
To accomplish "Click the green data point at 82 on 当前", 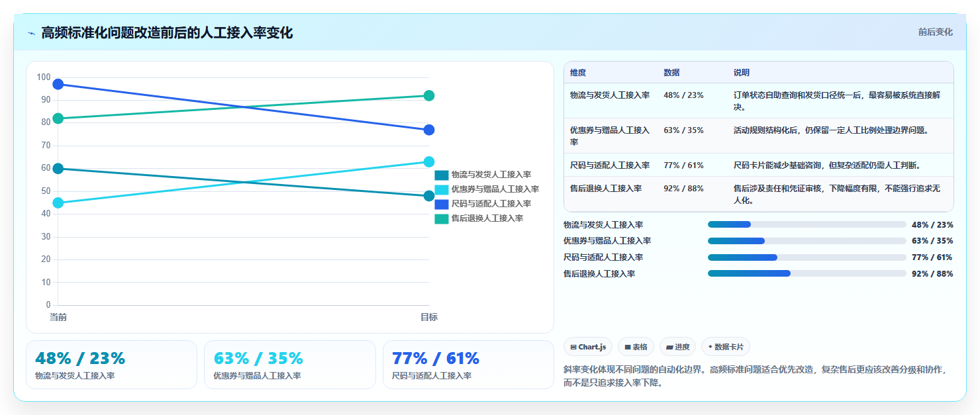I will click(x=58, y=118).
